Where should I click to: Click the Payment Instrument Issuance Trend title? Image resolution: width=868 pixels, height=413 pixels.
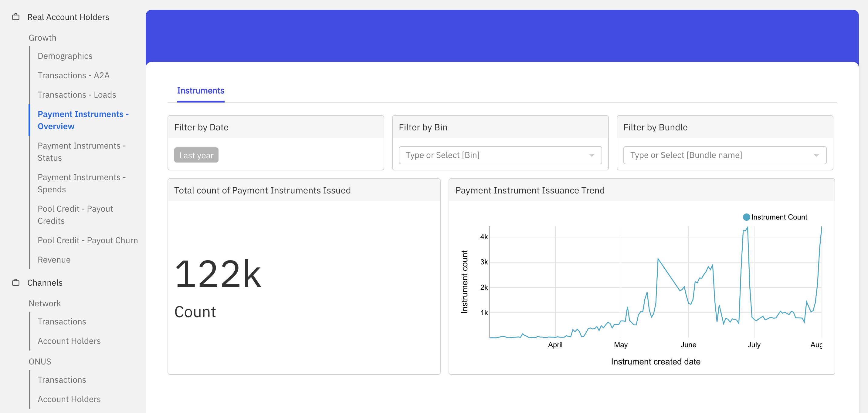point(530,190)
